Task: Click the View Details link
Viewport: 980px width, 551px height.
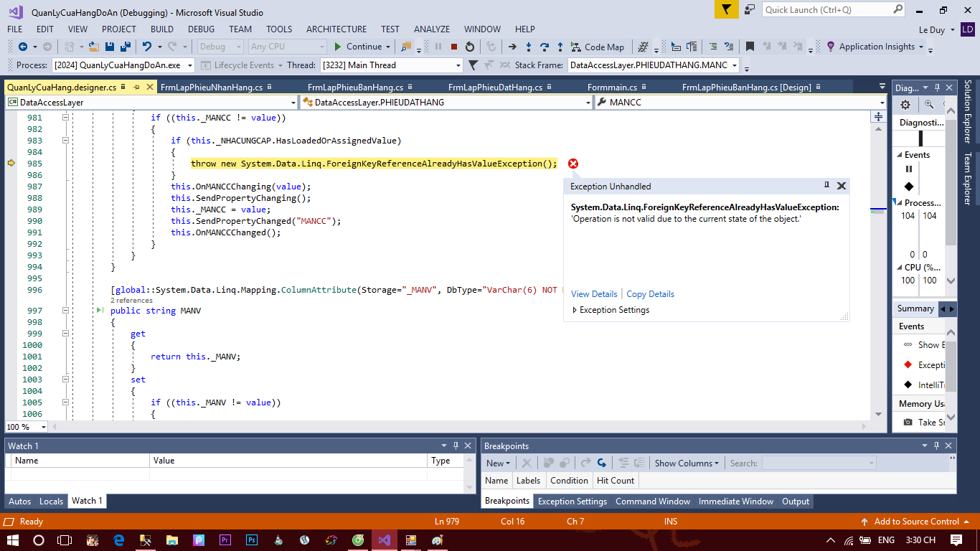Action: pyautogui.click(x=594, y=294)
